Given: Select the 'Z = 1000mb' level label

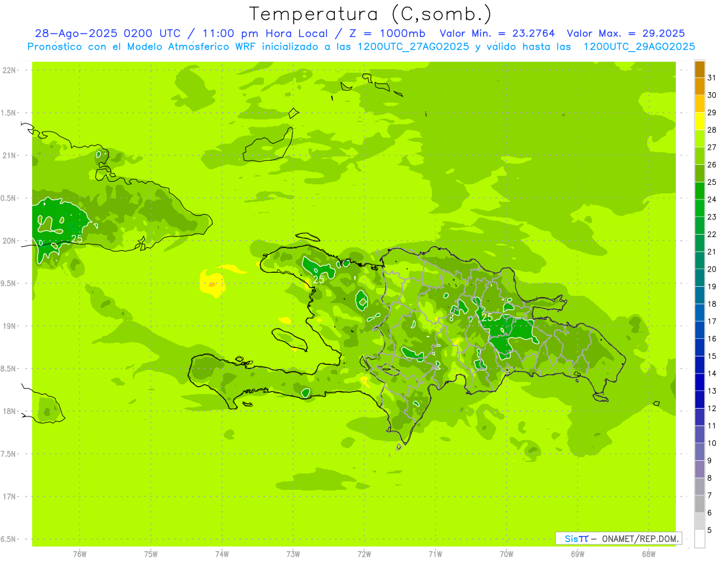Looking at the screenshot, I should tap(394, 33).
